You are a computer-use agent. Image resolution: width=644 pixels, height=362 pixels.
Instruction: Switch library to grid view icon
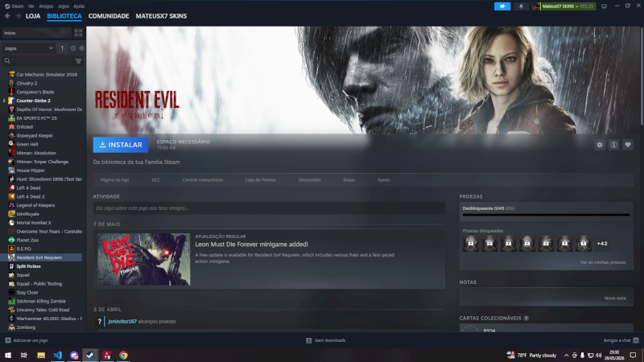tap(78, 33)
